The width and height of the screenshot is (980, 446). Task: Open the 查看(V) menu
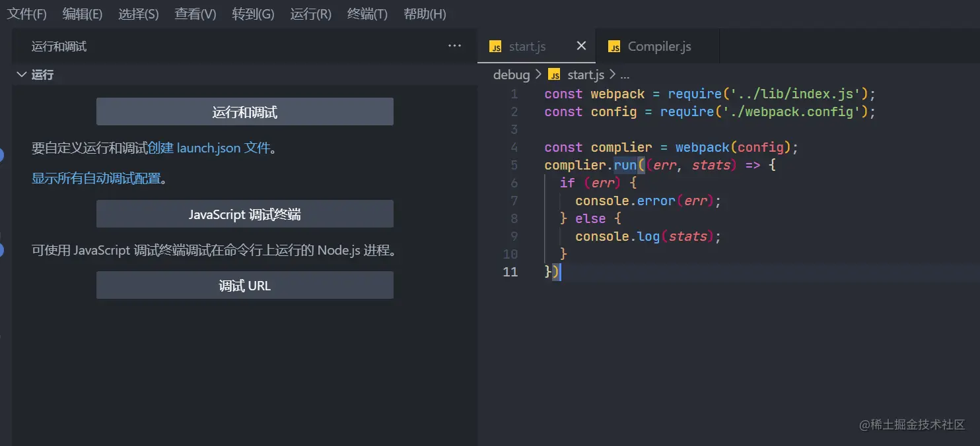[x=195, y=14]
